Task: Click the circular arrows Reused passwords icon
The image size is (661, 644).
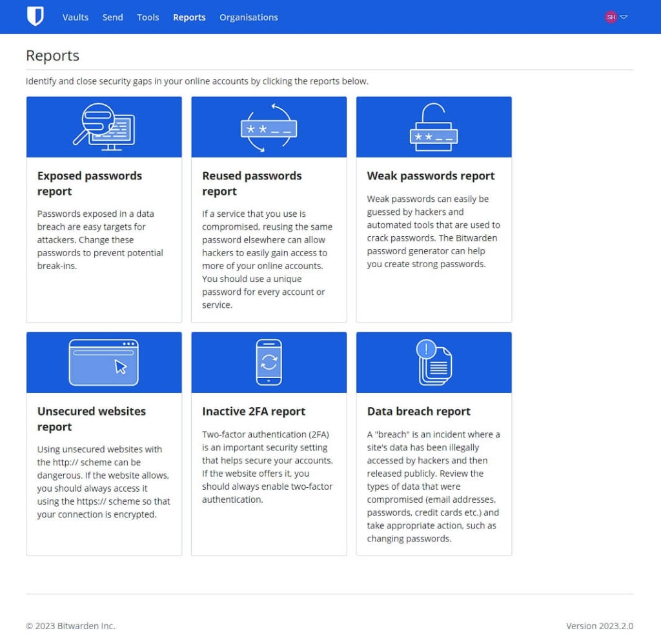Action: [269, 127]
